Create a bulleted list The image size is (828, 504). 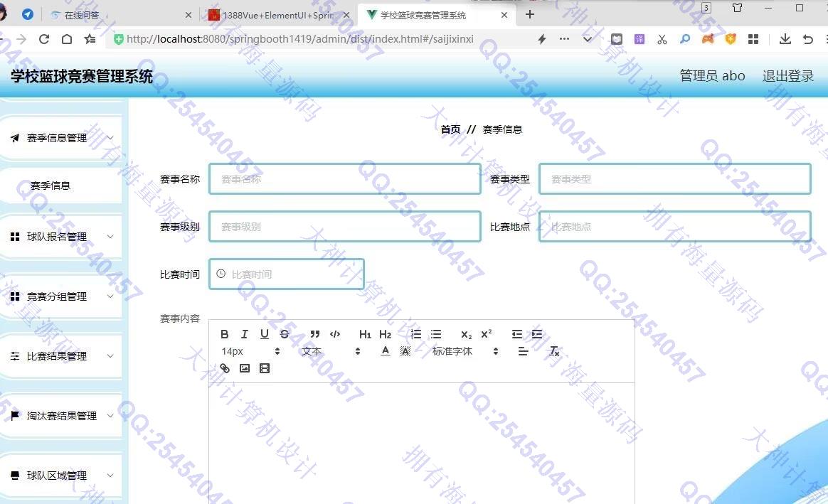435,334
